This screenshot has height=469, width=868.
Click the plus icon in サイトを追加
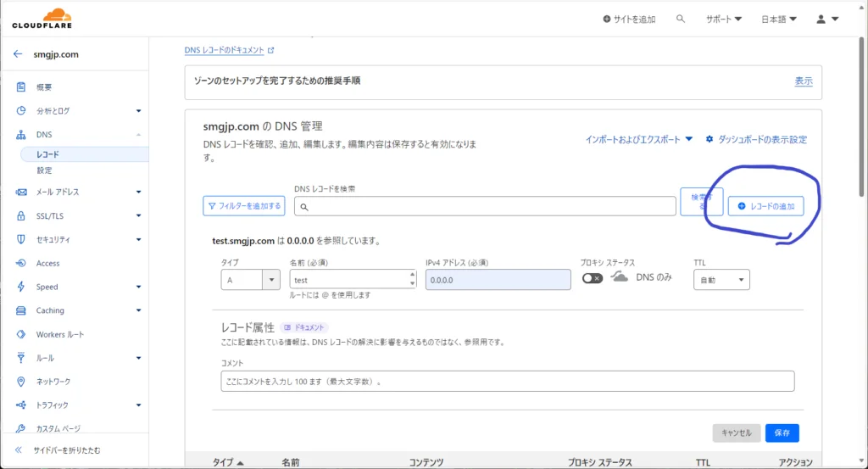click(x=607, y=19)
